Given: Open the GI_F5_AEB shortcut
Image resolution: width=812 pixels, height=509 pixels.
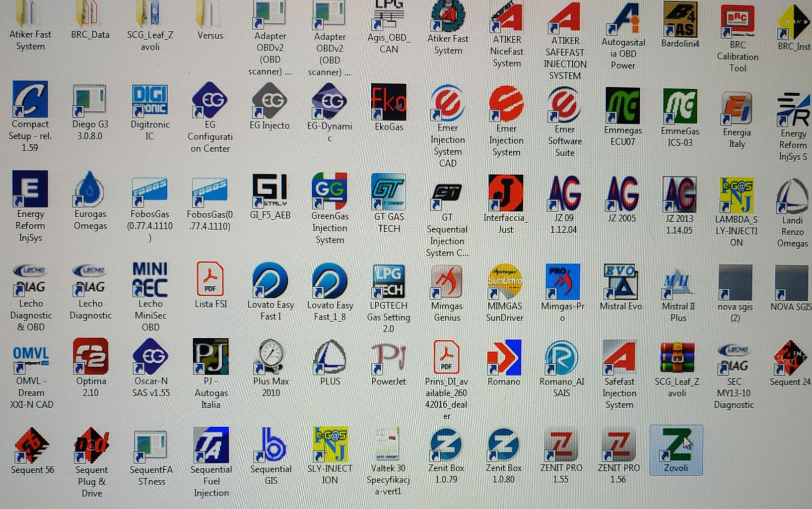Looking at the screenshot, I should pyautogui.click(x=270, y=197).
